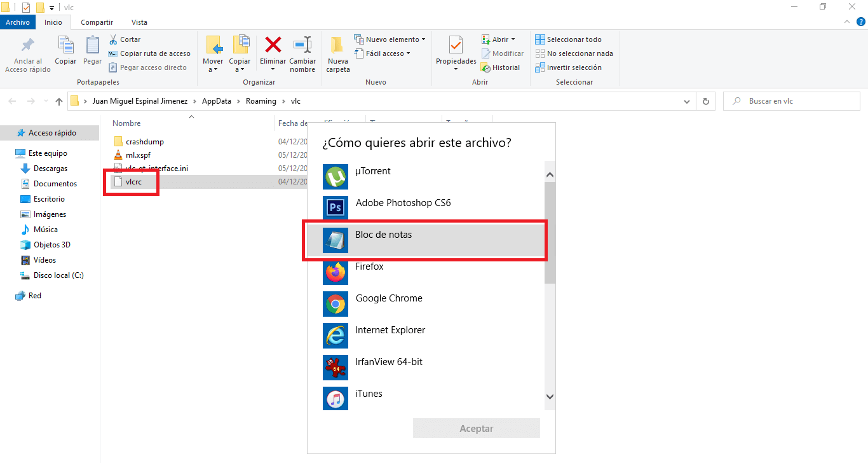The width and height of the screenshot is (868, 463).
Task: Open Objetos 3D in the sidebar
Action: [x=45, y=245]
